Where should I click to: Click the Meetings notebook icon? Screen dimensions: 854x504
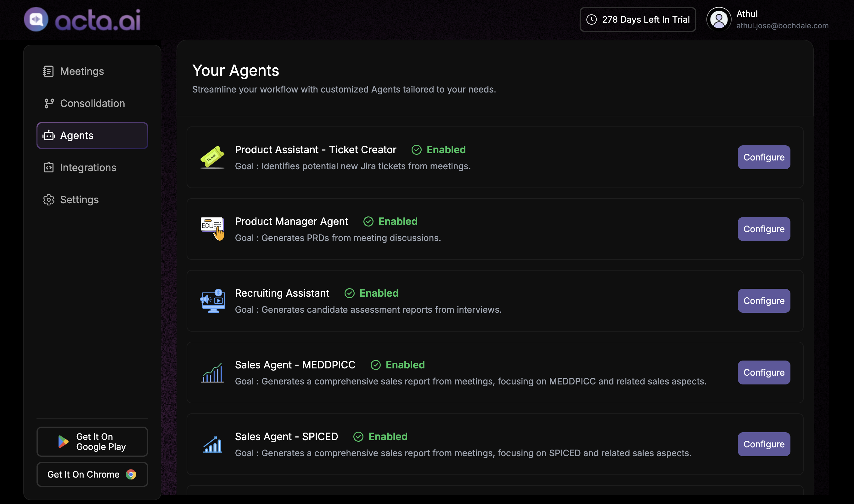tap(48, 71)
